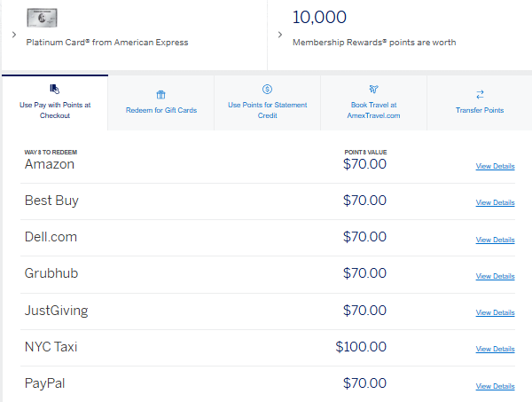The image size is (532, 402).
Task: Select Use Points for Statement Credit tab
Action: [x=267, y=110]
